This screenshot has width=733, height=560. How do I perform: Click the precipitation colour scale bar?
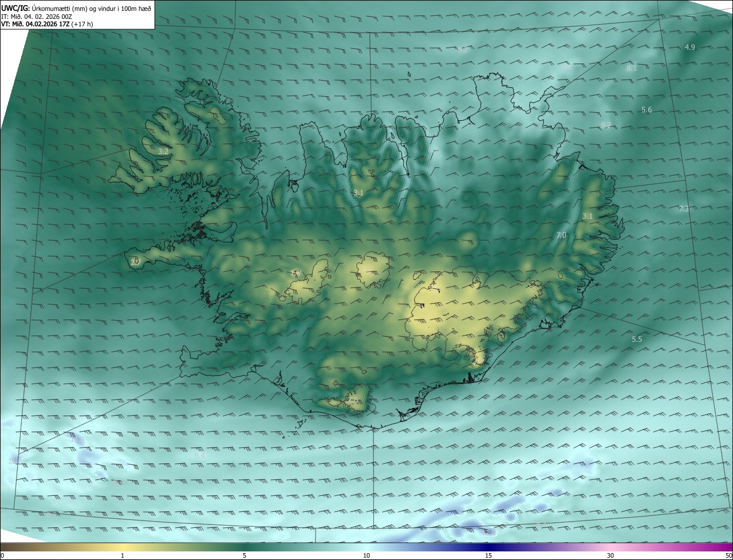click(366, 547)
